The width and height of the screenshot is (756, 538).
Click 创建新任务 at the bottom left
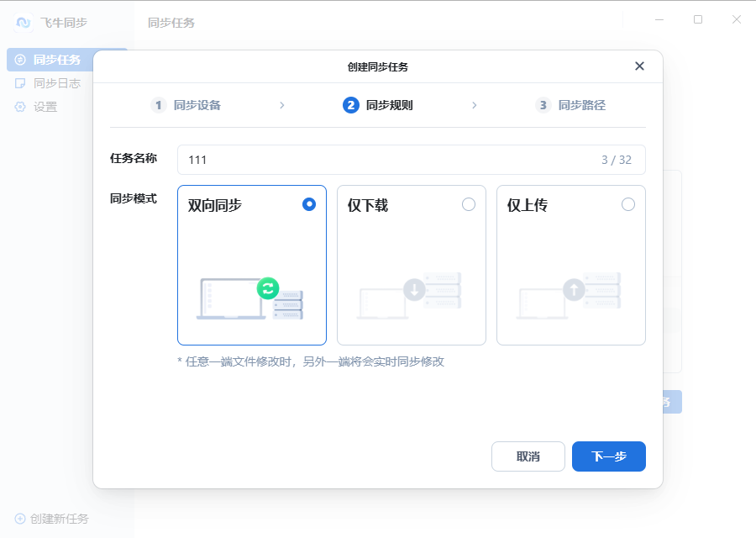(52, 519)
